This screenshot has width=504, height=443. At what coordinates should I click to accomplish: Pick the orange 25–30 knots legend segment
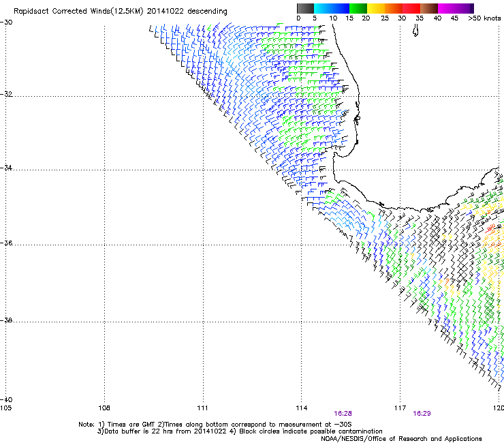pos(394,8)
